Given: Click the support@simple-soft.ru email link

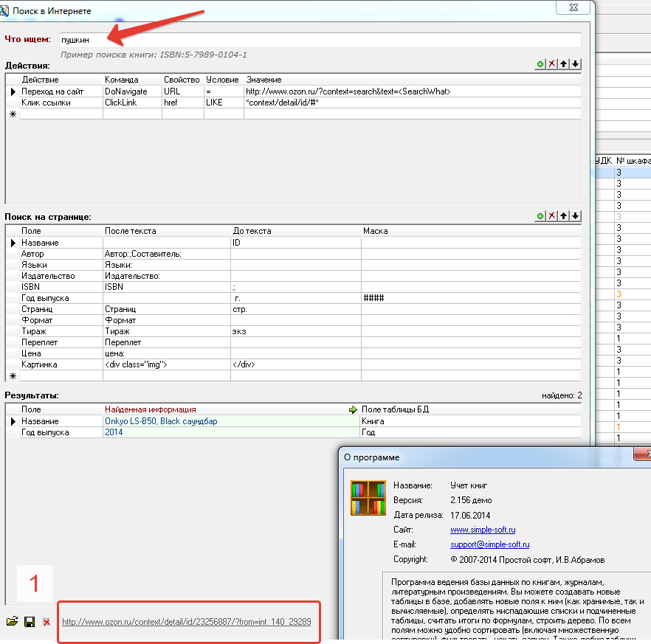Looking at the screenshot, I should coord(490,544).
